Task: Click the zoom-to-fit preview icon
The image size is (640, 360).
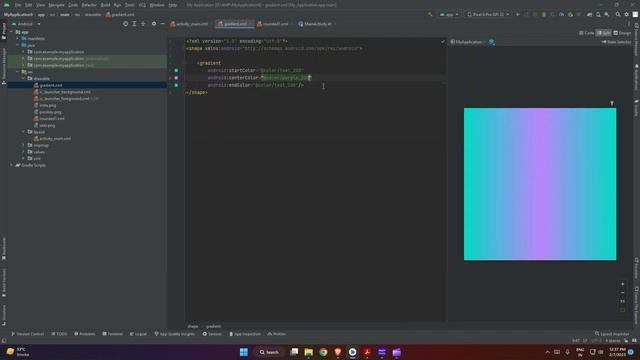Action: 622,310
